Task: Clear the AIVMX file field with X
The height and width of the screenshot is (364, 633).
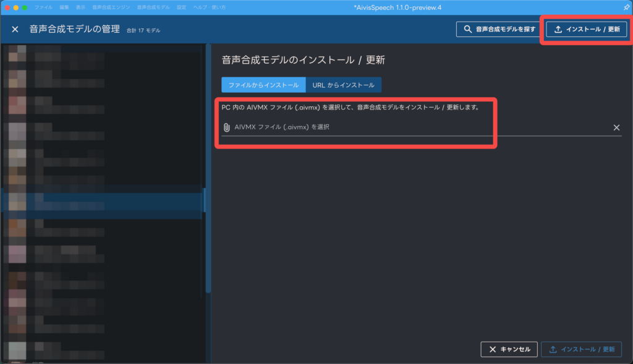Action: 616,127
